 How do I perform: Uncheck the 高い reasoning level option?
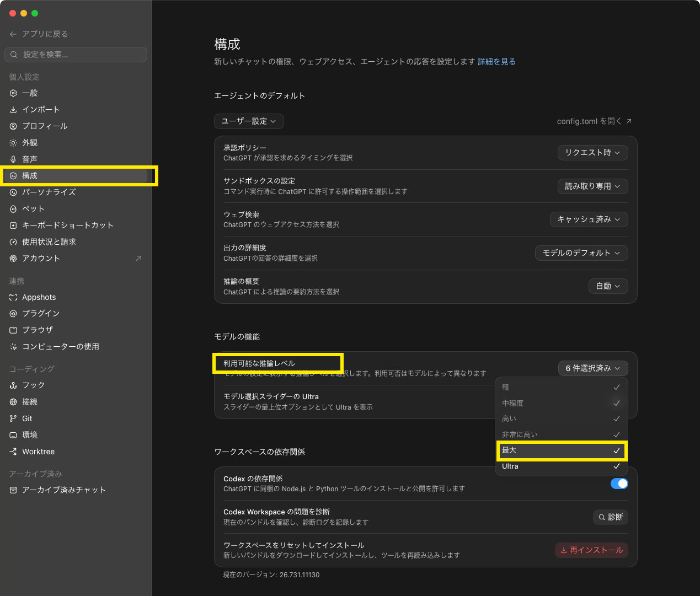[562, 418]
